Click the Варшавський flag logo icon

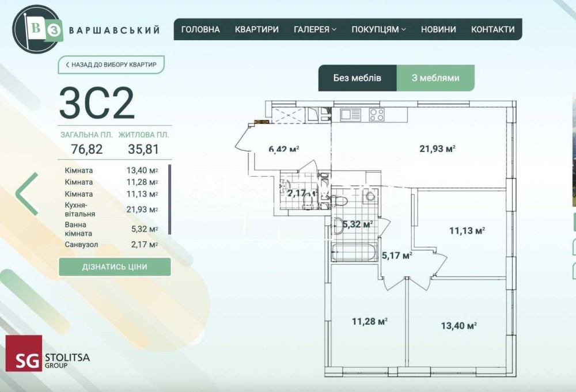coord(36,29)
